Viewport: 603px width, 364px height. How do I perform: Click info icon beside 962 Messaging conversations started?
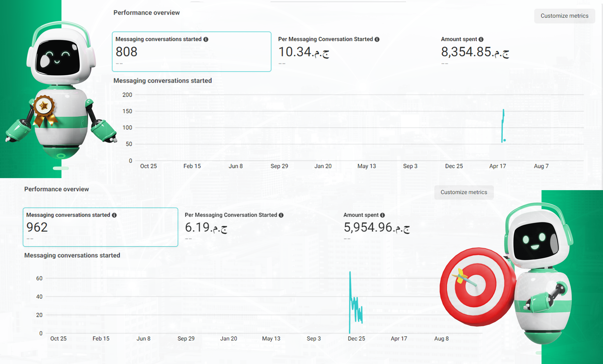click(114, 215)
